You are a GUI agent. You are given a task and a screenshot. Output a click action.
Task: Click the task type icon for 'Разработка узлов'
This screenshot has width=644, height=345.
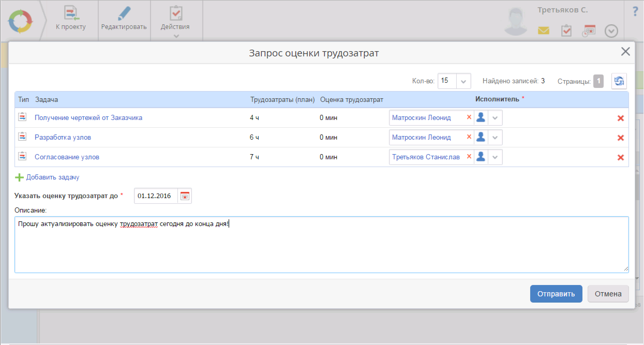point(23,137)
